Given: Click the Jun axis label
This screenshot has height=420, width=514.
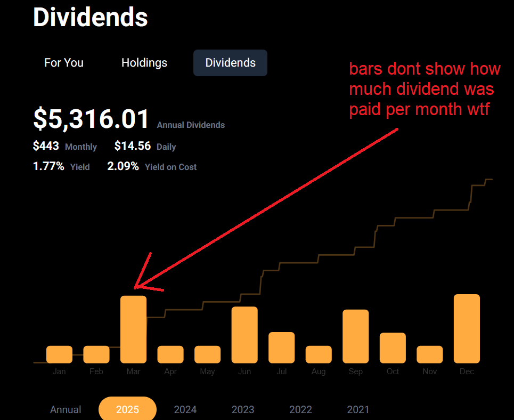Looking at the screenshot, I should [244, 371].
